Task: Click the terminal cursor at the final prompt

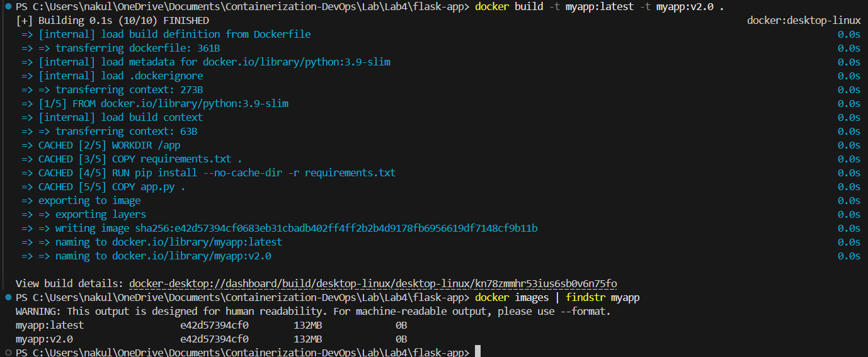Action: click(478, 352)
